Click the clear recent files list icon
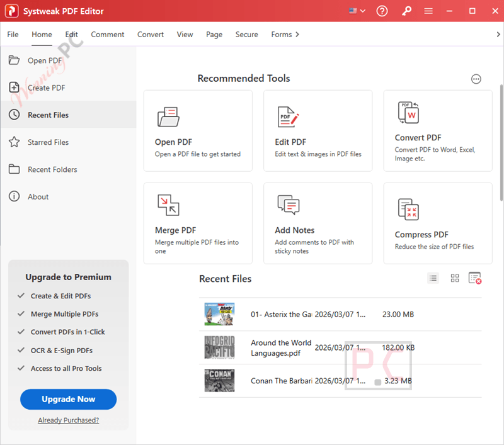 [475, 278]
